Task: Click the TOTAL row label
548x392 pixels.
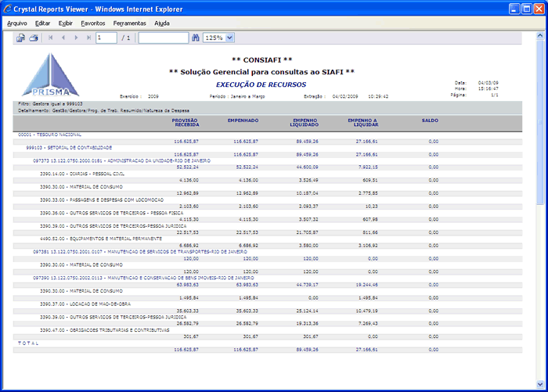Action: pyautogui.click(x=28, y=343)
